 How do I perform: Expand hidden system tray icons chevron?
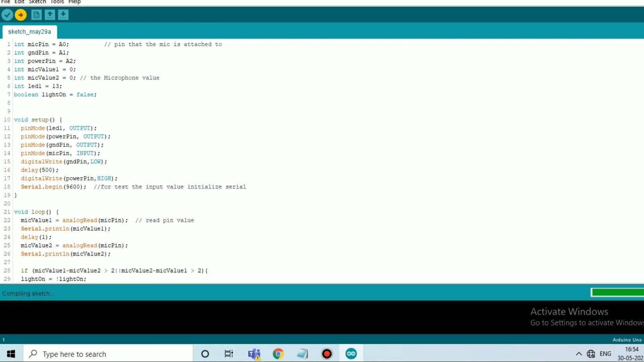pyautogui.click(x=579, y=354)
